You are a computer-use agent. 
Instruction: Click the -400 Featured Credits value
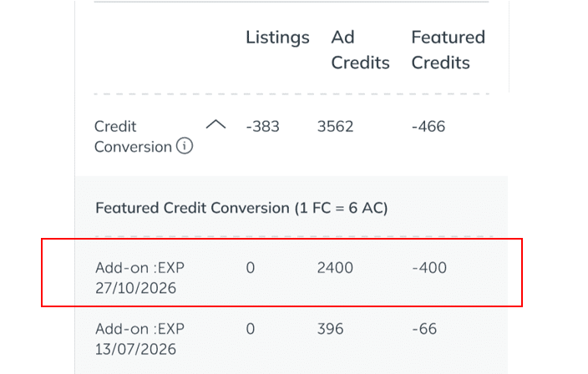pos(429,268)
